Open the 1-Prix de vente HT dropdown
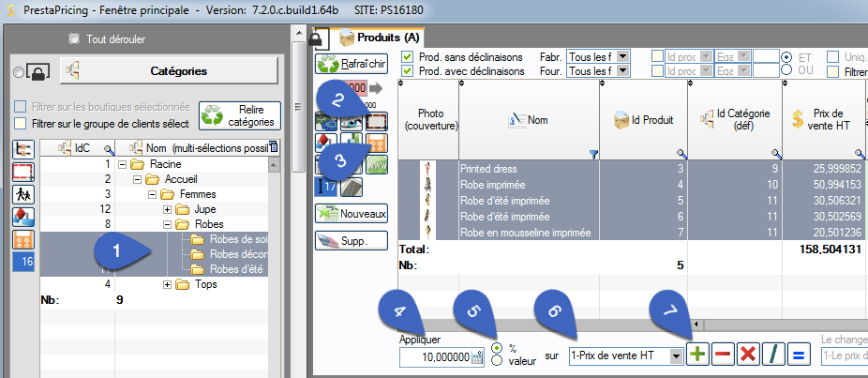868x378 pixels. pos(676,355)
